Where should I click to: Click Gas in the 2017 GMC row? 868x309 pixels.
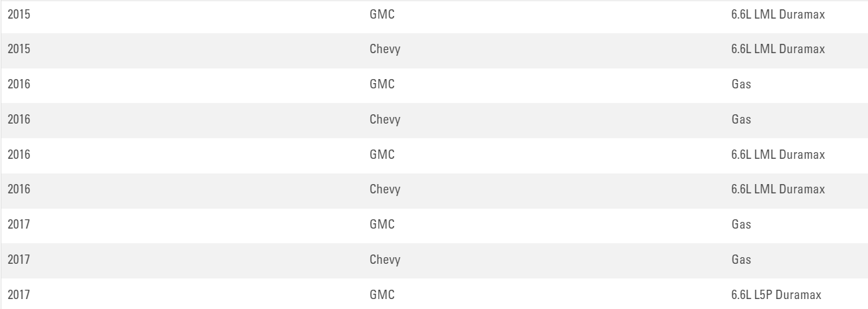point(740,225)
